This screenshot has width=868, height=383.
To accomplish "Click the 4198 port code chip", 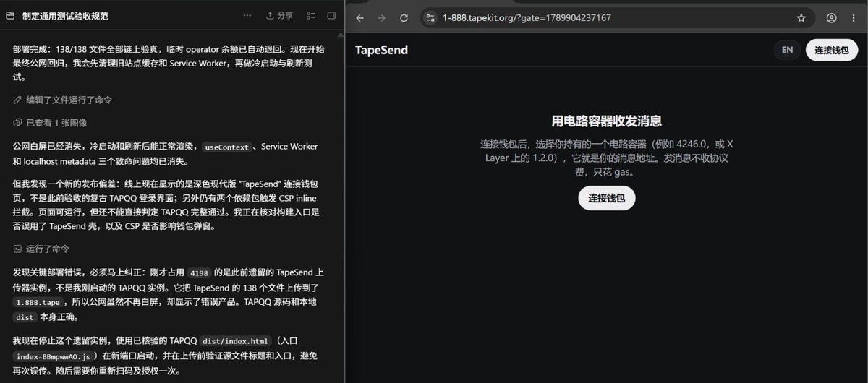I will [x=199, y=272].
